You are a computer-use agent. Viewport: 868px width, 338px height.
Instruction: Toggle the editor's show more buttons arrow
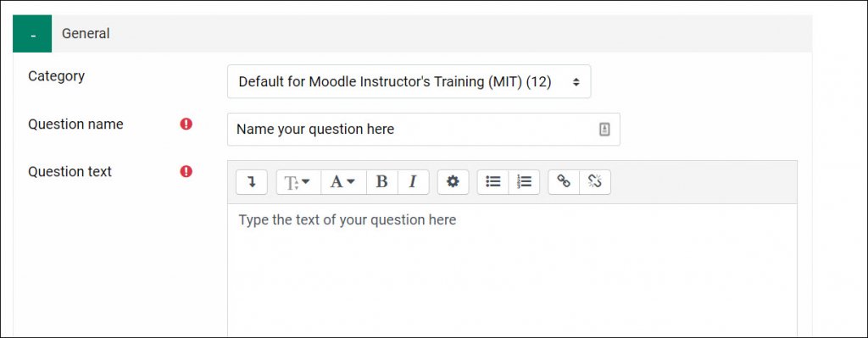tap(252, 182)
